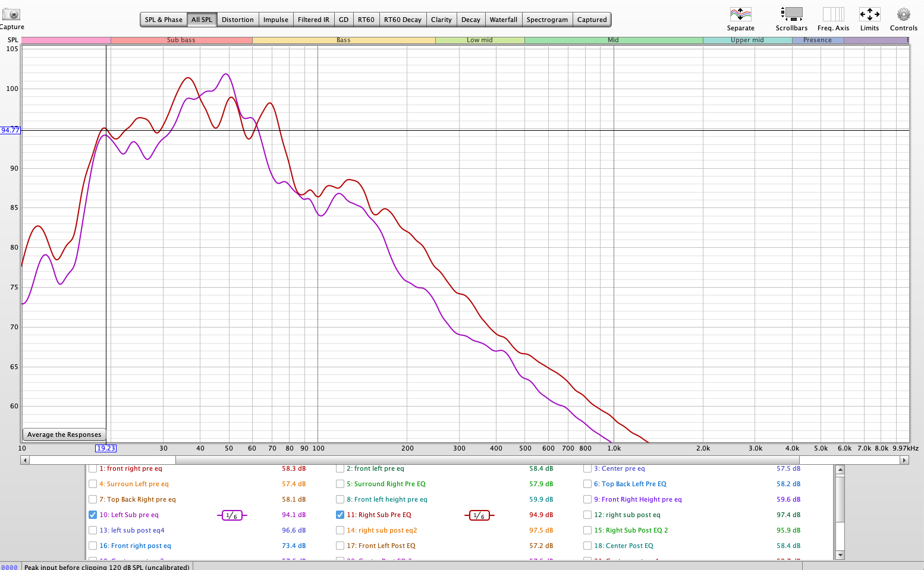This screenshot has width=924, height=570.
Task: Switch to Filtered IR tab
Action: coord(313,20)
